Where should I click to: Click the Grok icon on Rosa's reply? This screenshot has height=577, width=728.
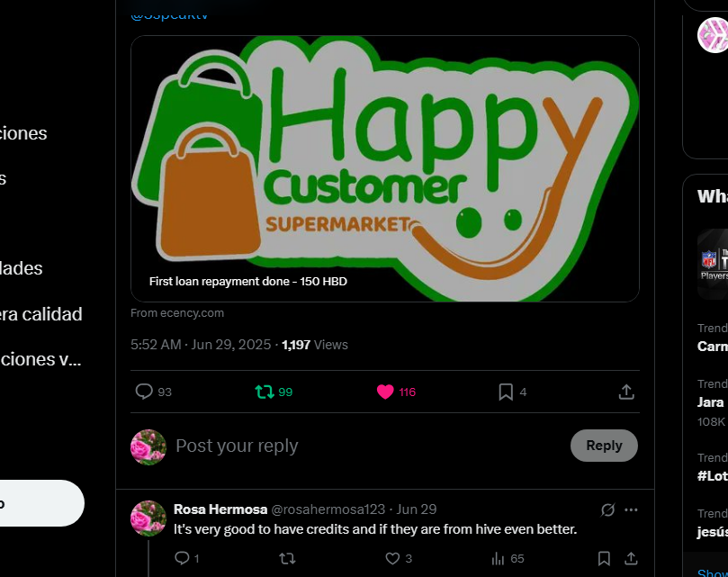coord(607,509)
